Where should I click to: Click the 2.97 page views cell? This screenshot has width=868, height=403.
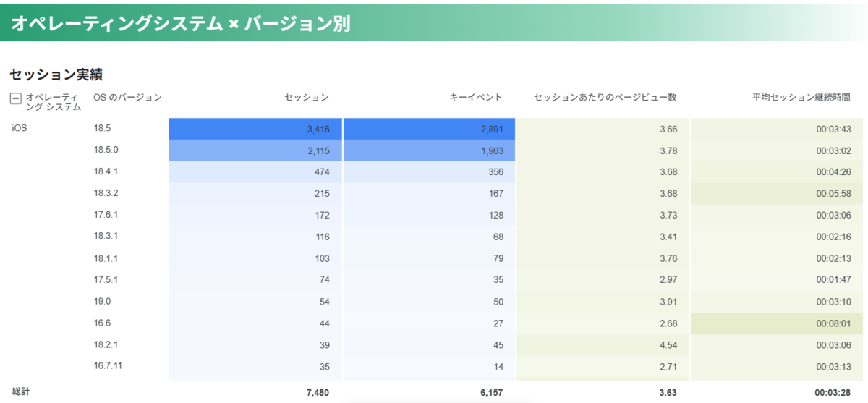[603, 279]
